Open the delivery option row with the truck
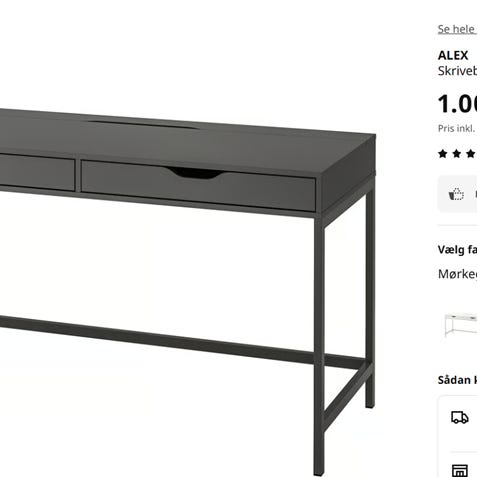This screenshot has height=477, width=477. (457, 423)
